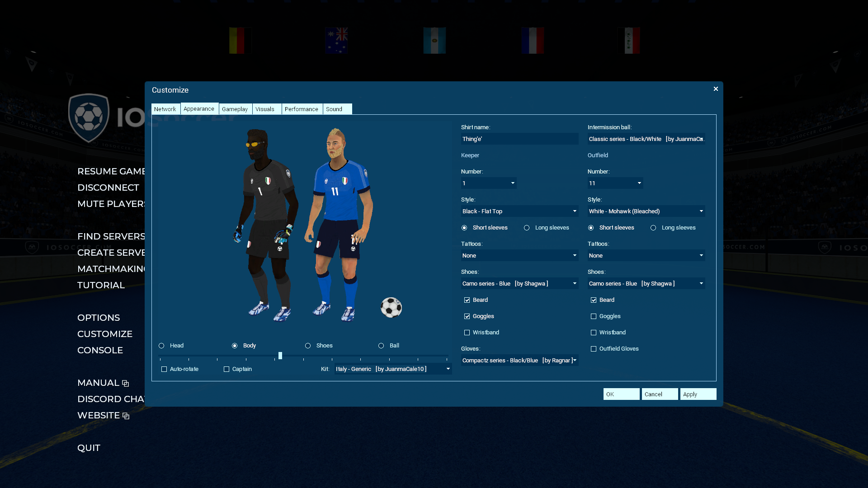The width and height of the screenshot is (868, 488).
Task: Open the Performance tab
Action: pos(302,109)
